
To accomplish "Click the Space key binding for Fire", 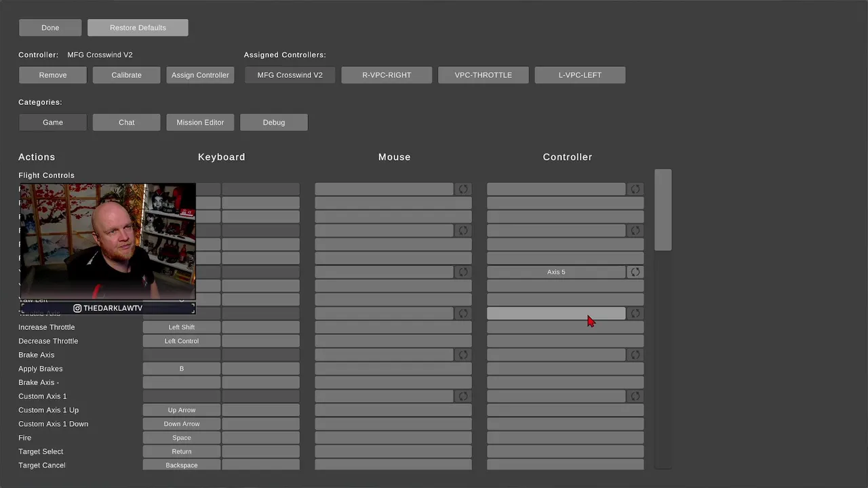I will (182, 437).
